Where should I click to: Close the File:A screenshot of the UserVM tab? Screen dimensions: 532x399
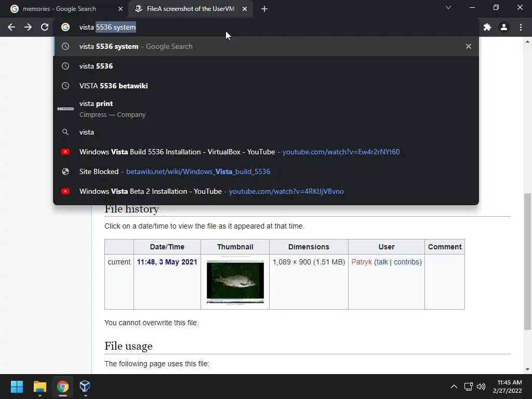(245, 9)
